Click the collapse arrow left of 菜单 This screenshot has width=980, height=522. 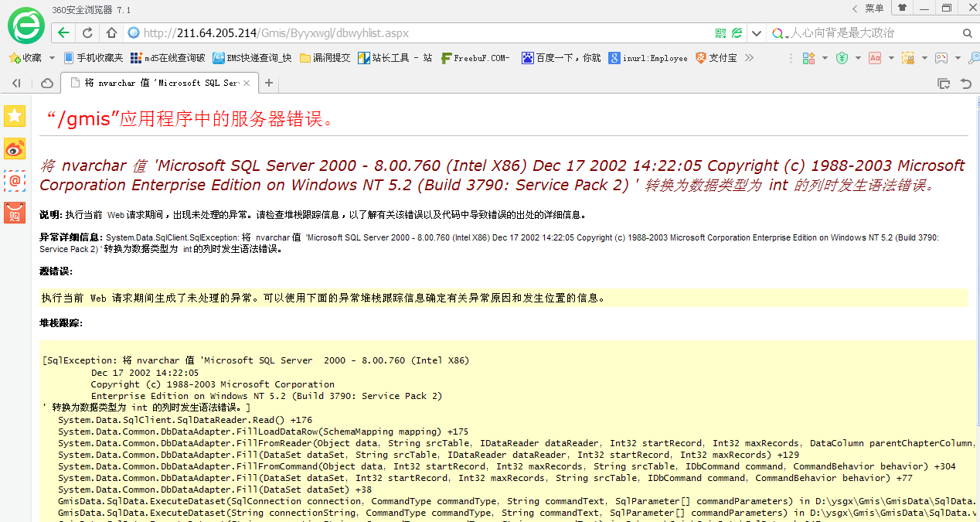pos(855,8)
